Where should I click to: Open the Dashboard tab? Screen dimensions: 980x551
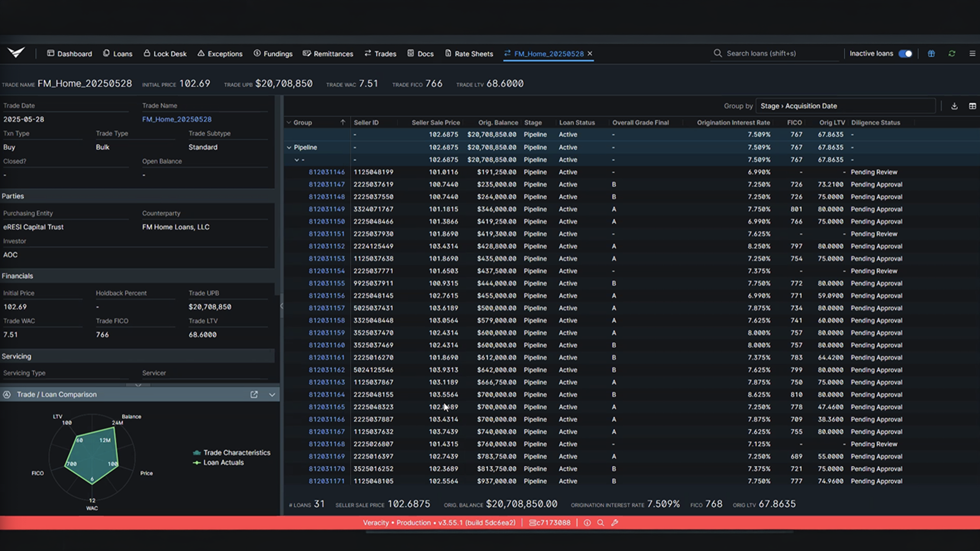tap(69, 54)
